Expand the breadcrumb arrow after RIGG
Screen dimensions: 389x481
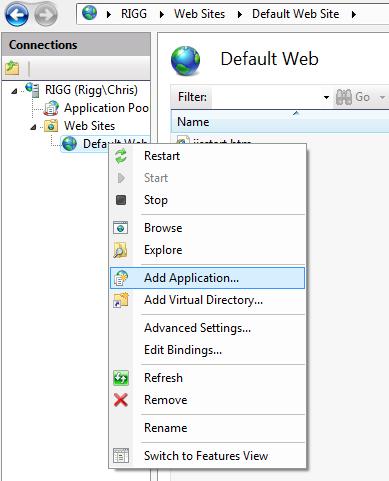coord(162,14)
